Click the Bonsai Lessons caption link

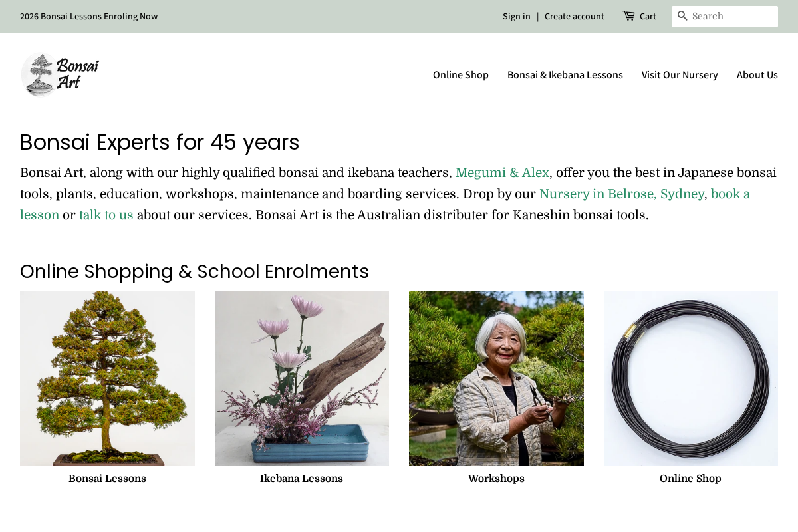coord(107,477)
